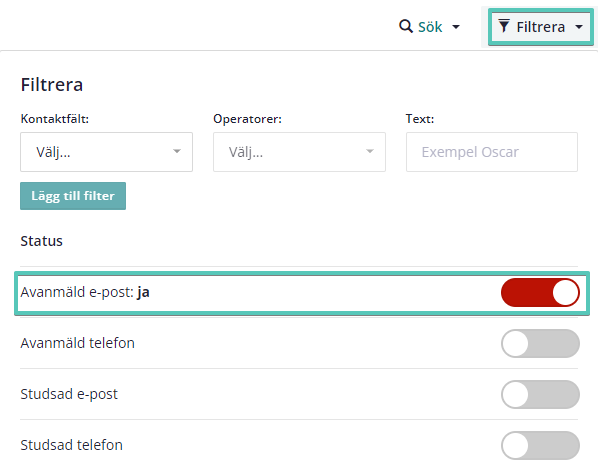The height and width of the screenshot is (473, 599).
Task: Click the Kontaktfält dropdown caret arrow
Action: 176,151
